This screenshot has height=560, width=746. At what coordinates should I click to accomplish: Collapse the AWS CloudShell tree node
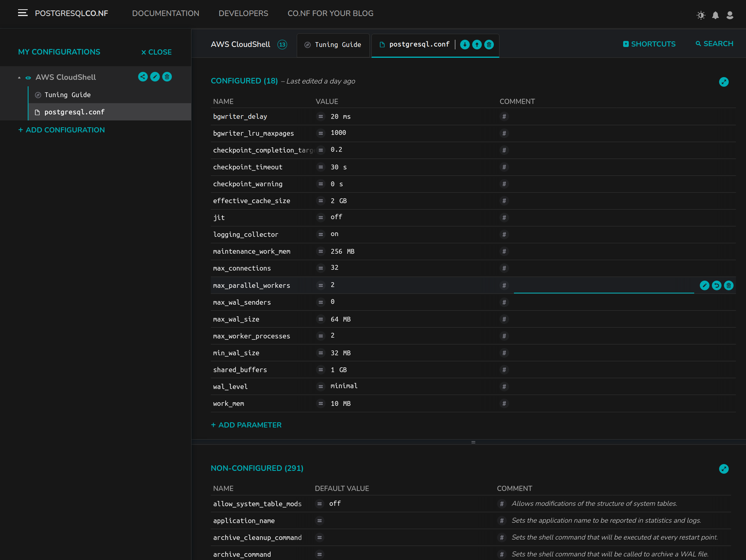pyautogui.click(x=19, y=77)
